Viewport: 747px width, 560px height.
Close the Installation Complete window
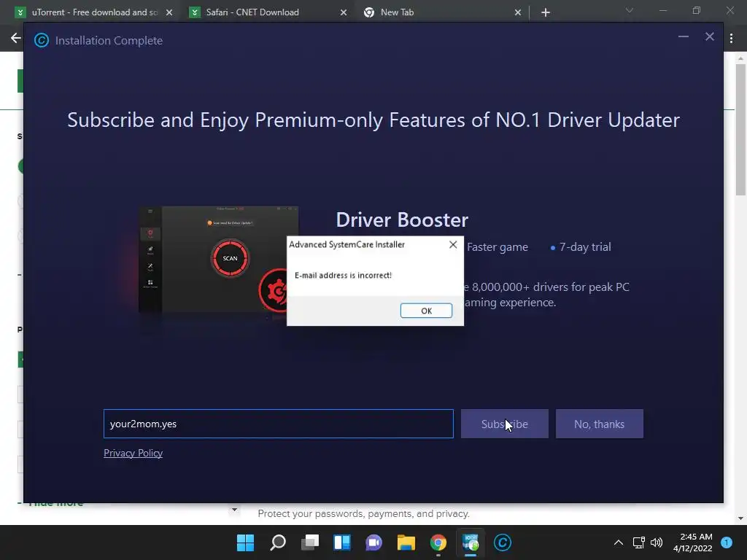point(709,36)
